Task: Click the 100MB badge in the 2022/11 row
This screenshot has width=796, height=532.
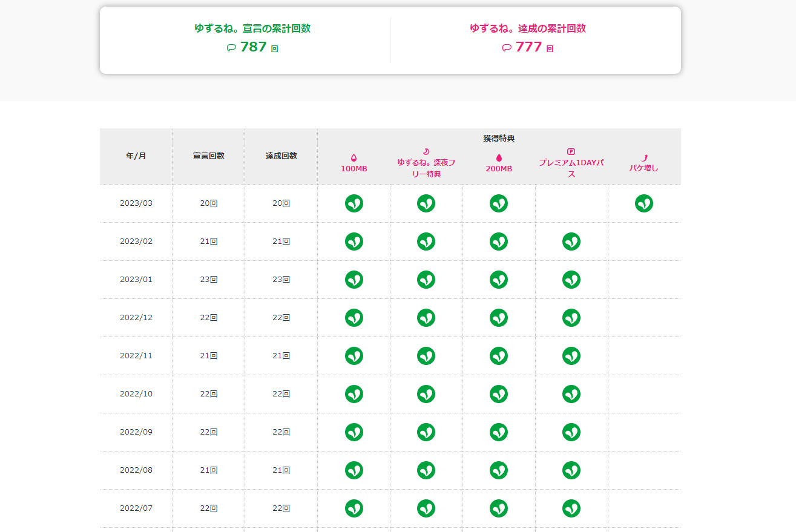Action: click(x=354, y=356)
